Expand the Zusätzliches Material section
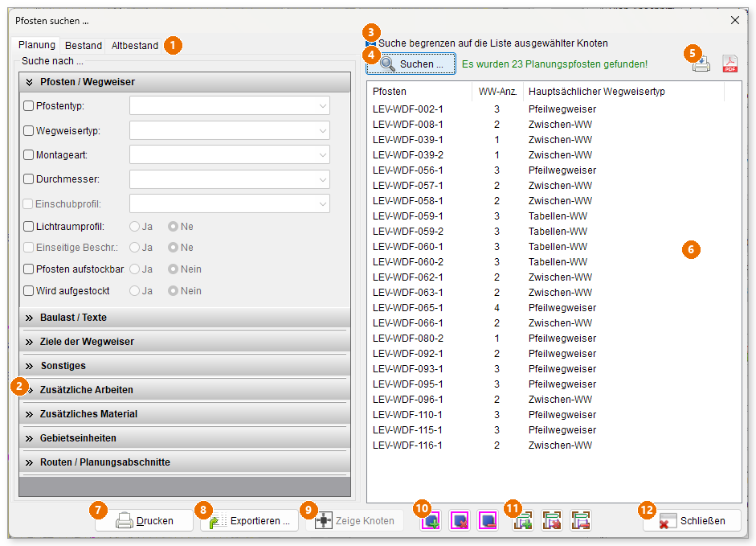Image resolution: width=756 pixels, height=546 pixels. point(185,414)
